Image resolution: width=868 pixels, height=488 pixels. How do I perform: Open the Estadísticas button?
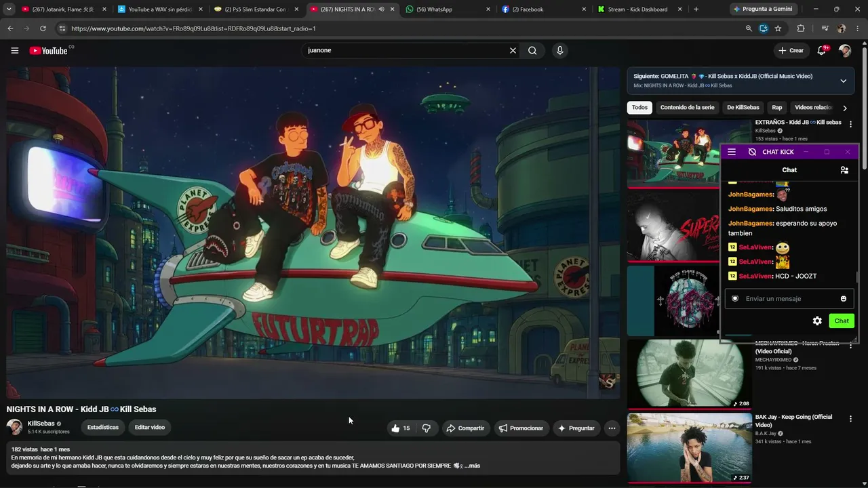(x=103, y=428)
